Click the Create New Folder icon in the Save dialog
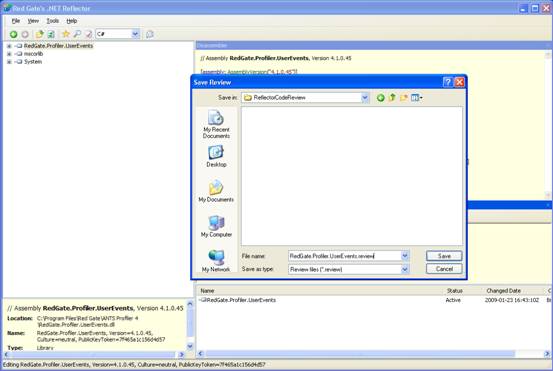This screenshot has width=553, height=371. pyautogui.click(x=403, y=98)
